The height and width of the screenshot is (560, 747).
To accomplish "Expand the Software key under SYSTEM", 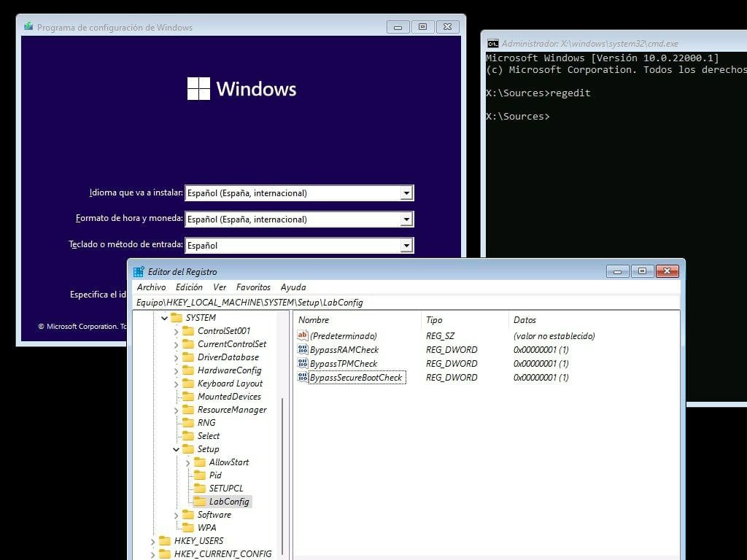I will [x=177, y=515].
